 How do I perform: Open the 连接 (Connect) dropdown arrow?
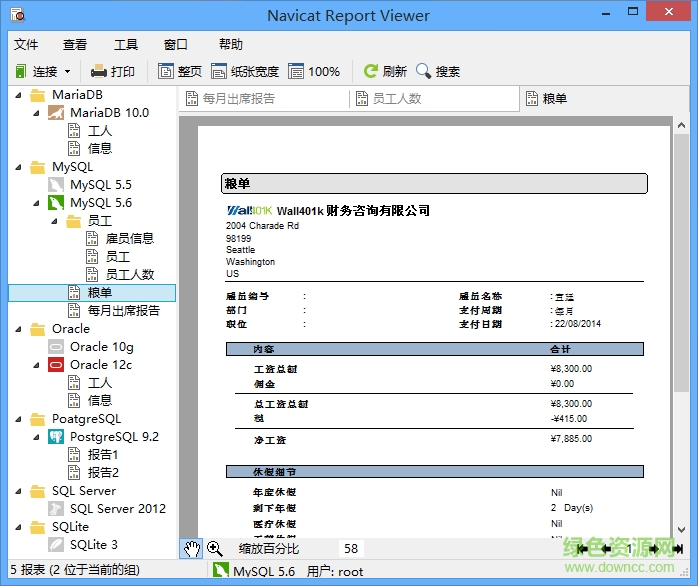pyautogui.click(x=67, y=72)
